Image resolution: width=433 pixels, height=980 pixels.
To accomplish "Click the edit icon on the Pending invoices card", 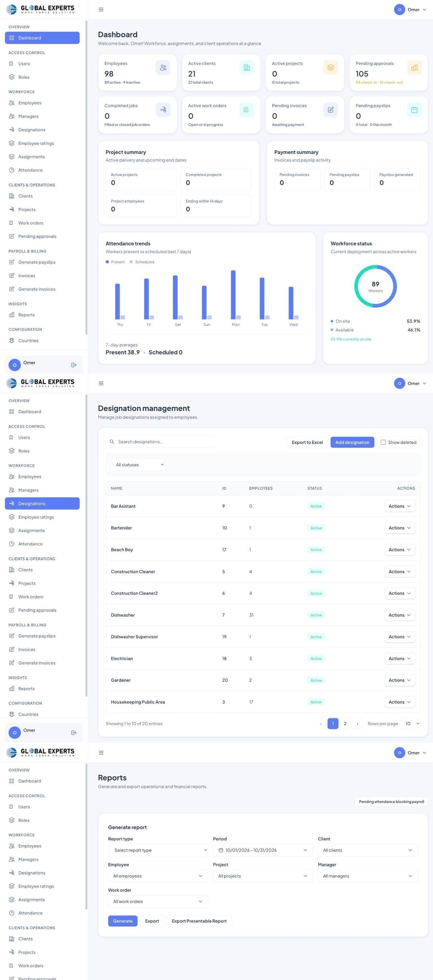I will (331, 110).
